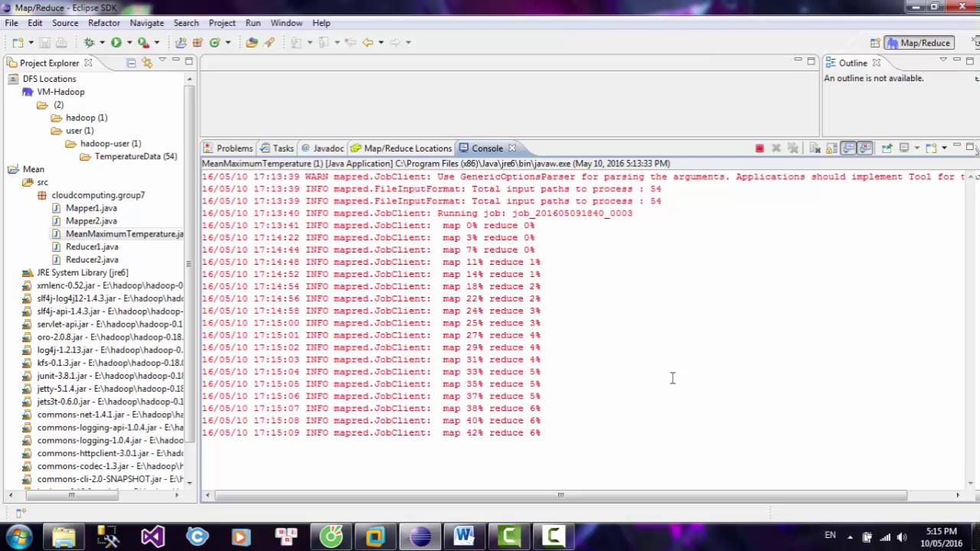This screenshot has width=980, height=551.
Task: Click the Console horizontal scrollbar thumb
Action: coord(560,495)
